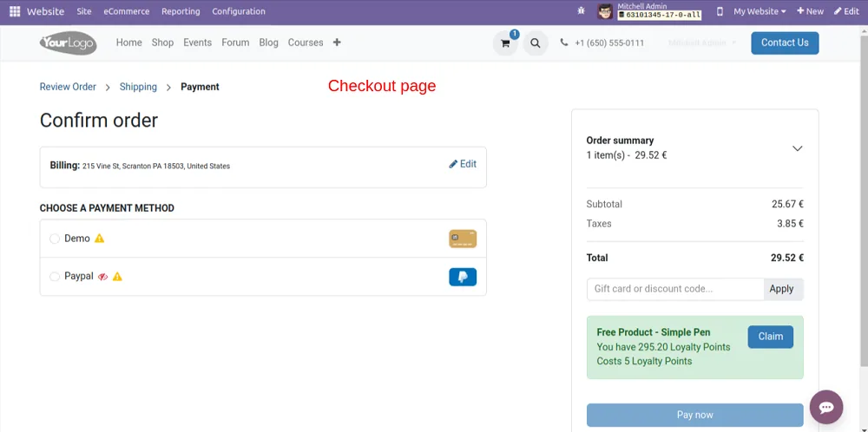Open the Configuration menu
The width and height of the screenshot is (868, 432).
click(x=239, y=11)
